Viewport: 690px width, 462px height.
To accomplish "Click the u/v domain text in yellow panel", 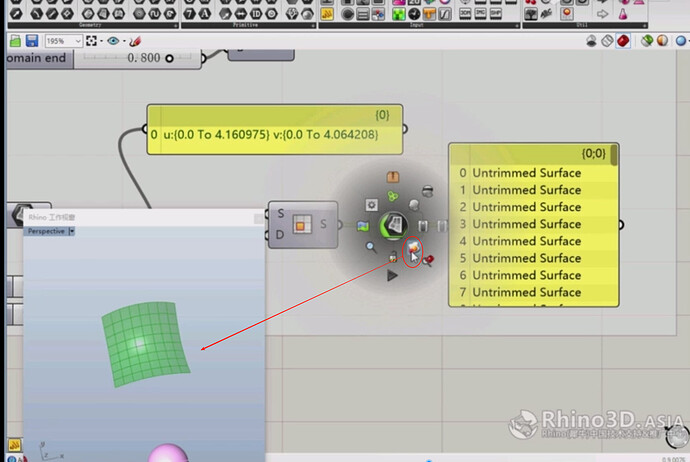I will pyautogui.click(x=271, y=134).
